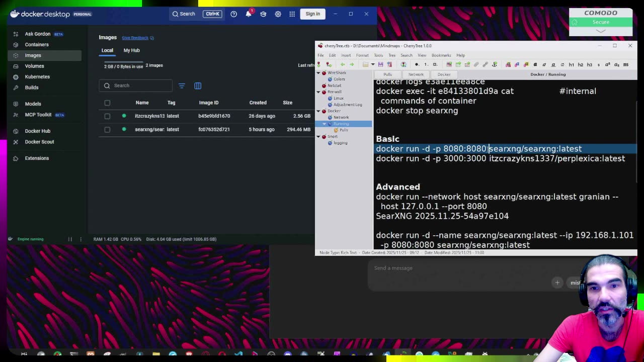This screenshot has width=644, height=362.
Task: Open images filter icon in Docker
Action: [x=182, y=85]
